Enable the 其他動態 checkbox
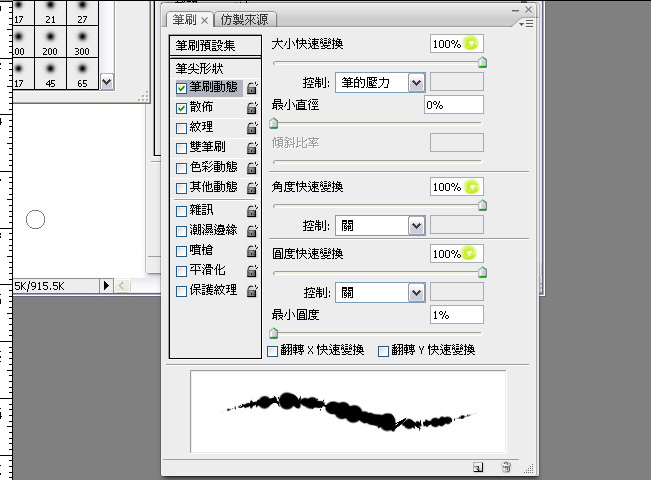This screenshot has height=480, width=651. point(181,188)
